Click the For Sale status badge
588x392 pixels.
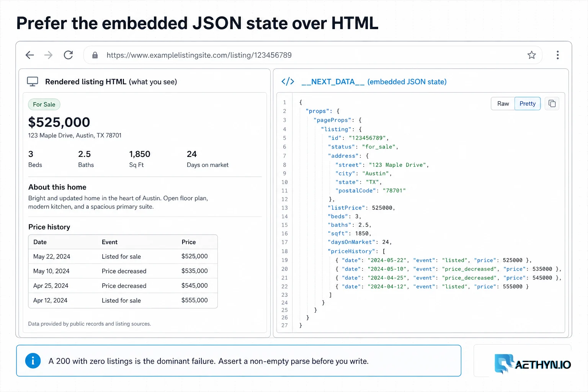click(x=44, y=105)
